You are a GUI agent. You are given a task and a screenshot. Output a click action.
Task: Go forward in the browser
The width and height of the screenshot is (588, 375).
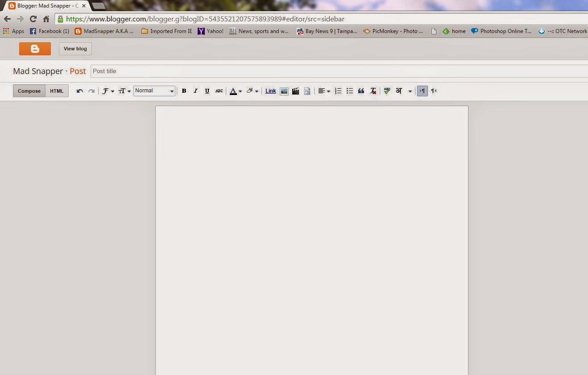20,19
